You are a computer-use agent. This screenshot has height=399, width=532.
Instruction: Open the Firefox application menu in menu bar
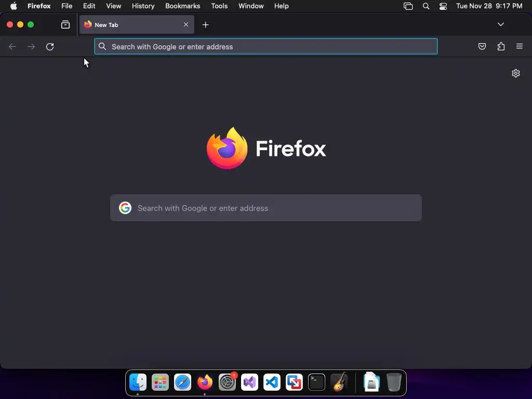[39, 6]
